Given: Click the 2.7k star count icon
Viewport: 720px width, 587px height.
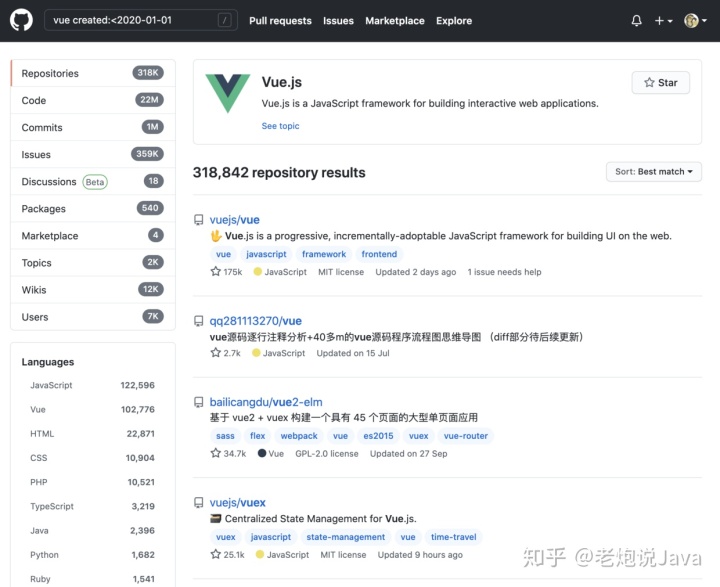Looking at the screenshot, I should (215, 353).
